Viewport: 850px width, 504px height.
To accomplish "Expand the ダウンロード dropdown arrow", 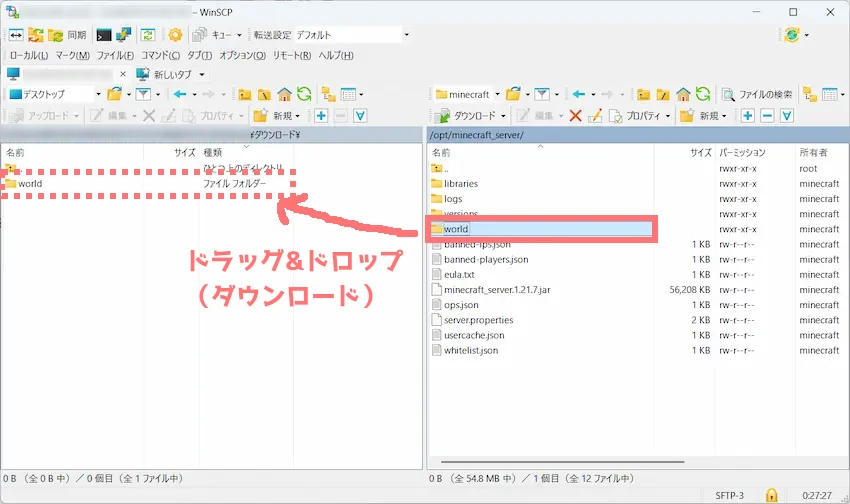I will coord(503,115).
